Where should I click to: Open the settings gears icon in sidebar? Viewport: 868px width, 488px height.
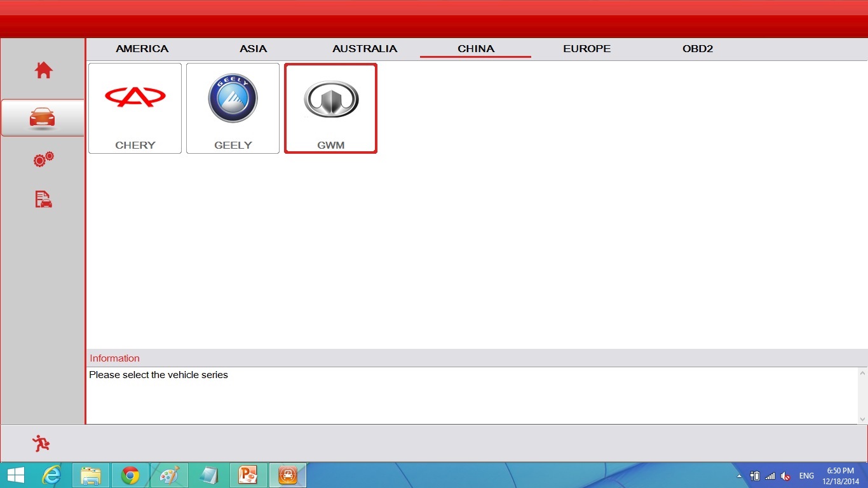pyautogui.click(x=43, y=159)
